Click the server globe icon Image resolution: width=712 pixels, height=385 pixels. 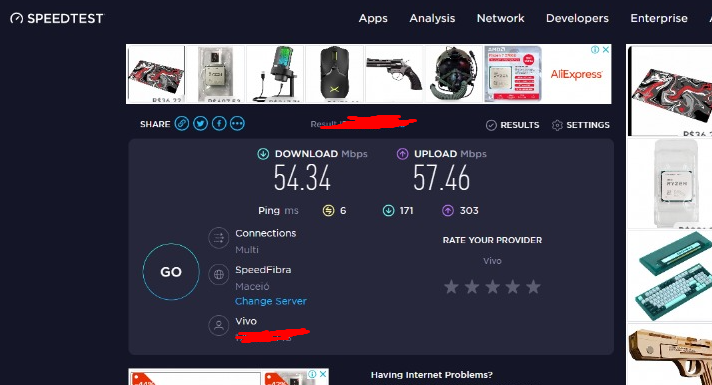[x=218, y=274]
